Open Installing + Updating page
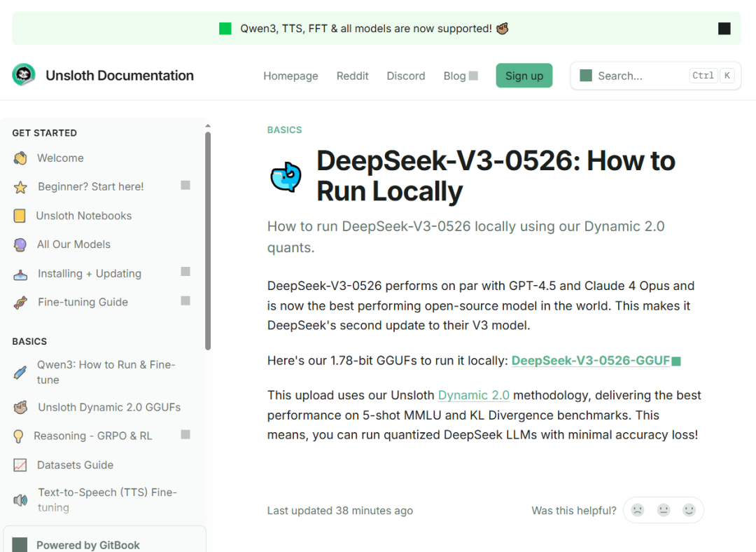This screenshot has width=756, height=552. coord(90,274)
